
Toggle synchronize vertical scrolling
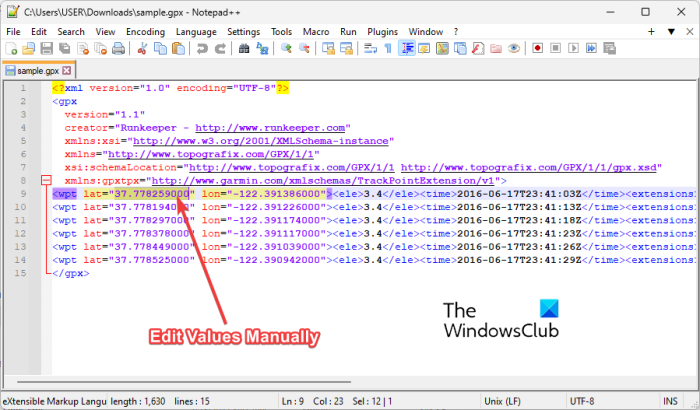(328, 48)
